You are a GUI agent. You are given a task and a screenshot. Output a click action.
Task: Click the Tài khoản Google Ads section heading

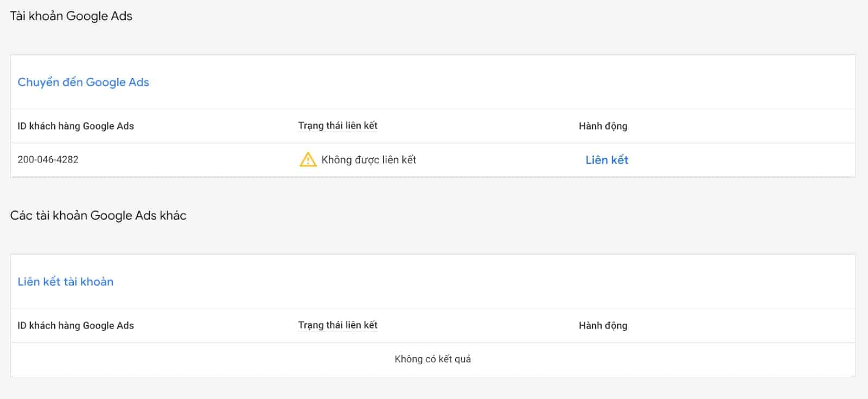(71, 16)
